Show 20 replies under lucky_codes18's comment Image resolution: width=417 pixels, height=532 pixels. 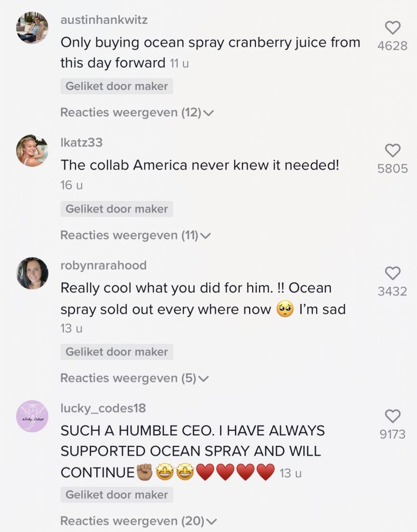pos(138,521)
